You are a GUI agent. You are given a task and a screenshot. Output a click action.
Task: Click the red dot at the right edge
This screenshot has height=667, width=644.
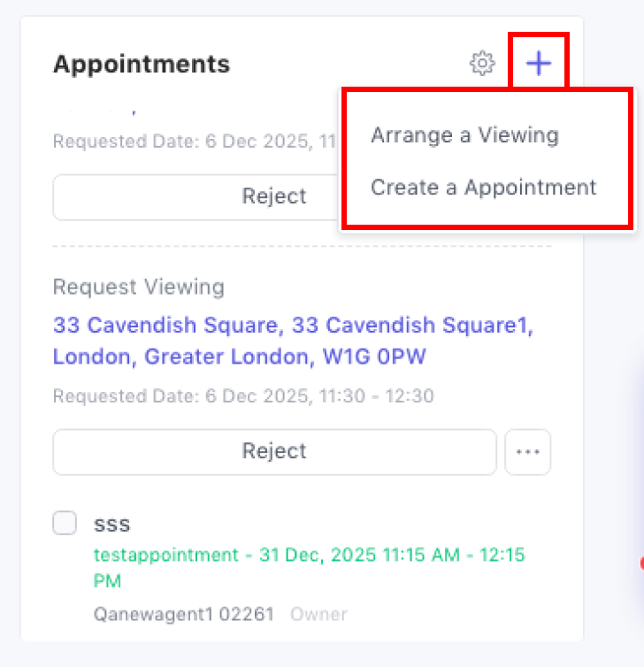[x=640, y=563]
